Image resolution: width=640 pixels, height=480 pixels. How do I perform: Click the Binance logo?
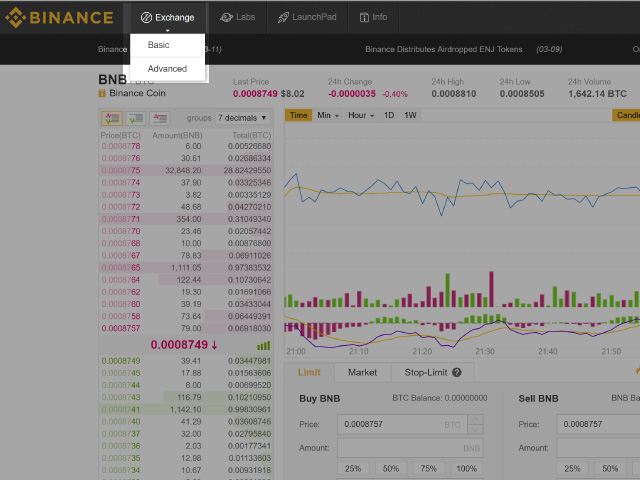(x=59, y=17)
